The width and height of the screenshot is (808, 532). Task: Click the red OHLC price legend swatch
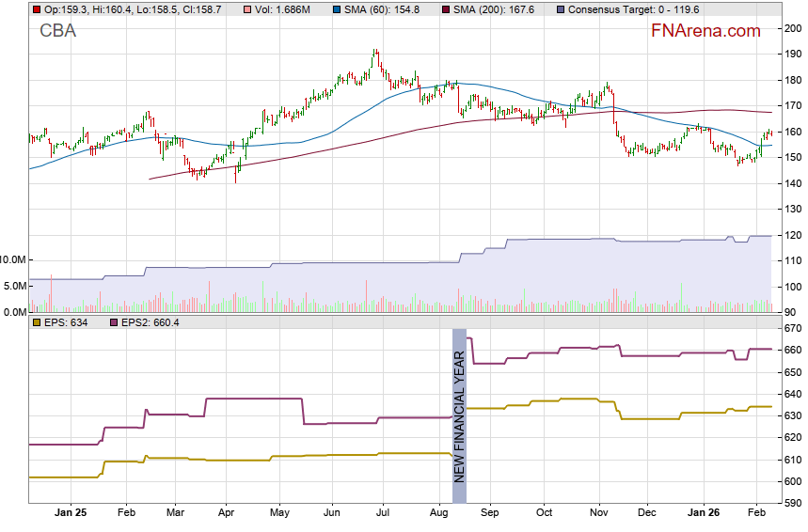pyautogui.click(x=36, y=8)
